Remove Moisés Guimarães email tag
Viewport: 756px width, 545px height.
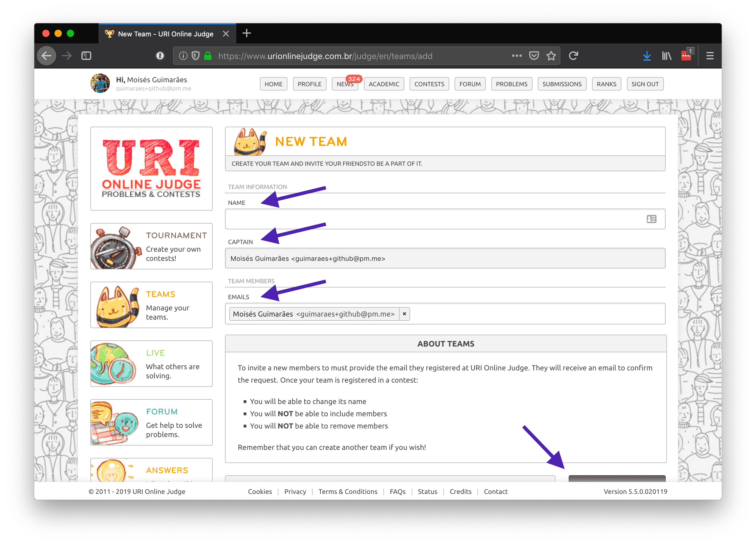pyautogui.click(x=404, y=314)
